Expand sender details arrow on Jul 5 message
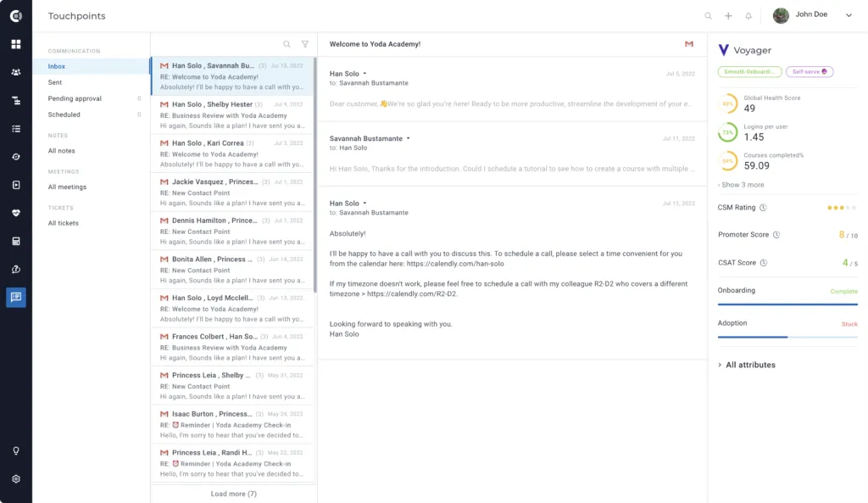 pyautogui.click(x=364, y=74)
